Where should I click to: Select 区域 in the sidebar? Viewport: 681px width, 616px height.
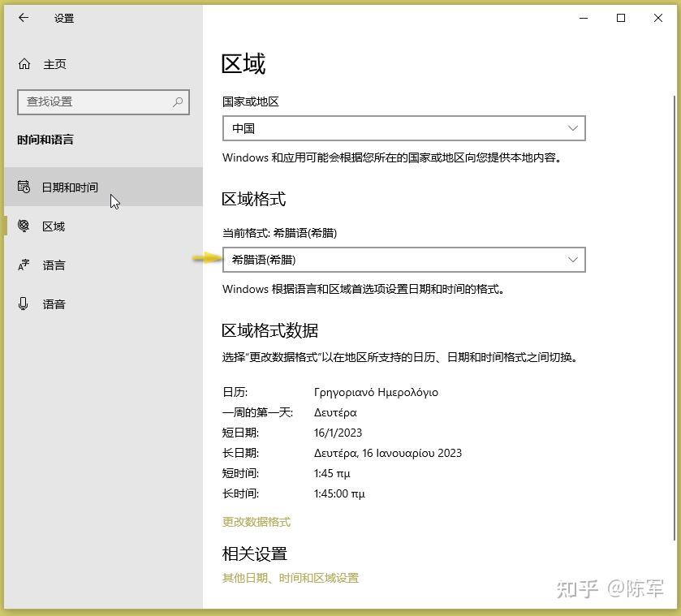pos(54,226)
